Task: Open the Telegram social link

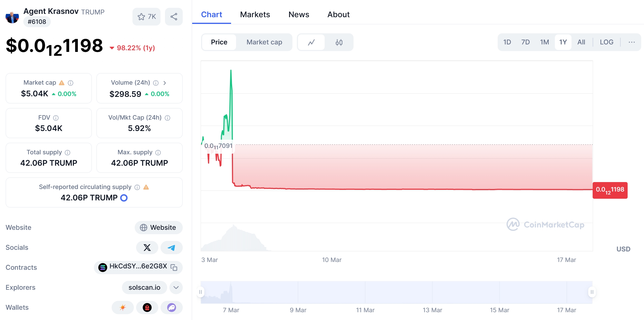Action: point(172,247)
